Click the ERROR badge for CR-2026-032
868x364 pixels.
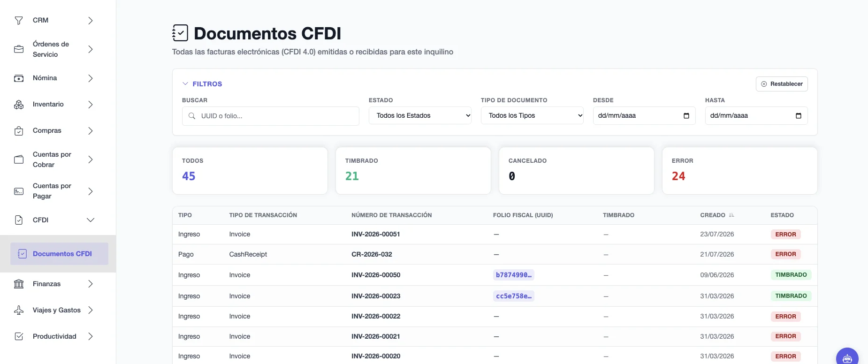(x=786, y=254)
